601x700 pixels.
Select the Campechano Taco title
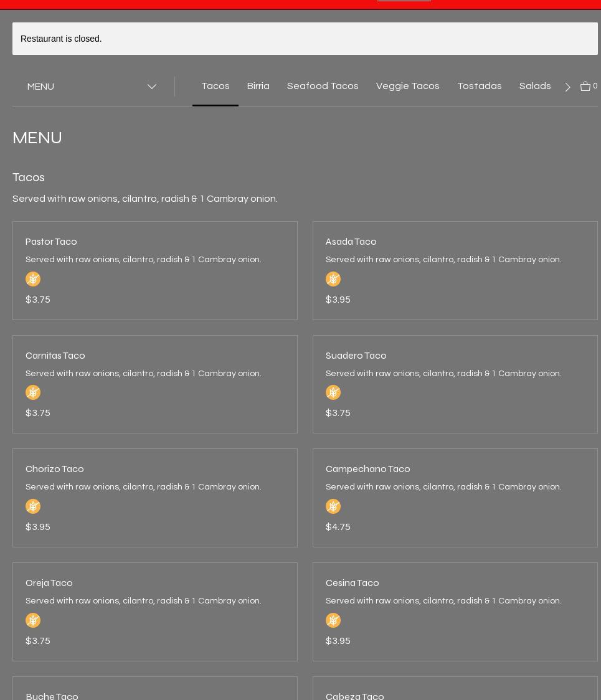pos(367,469)
